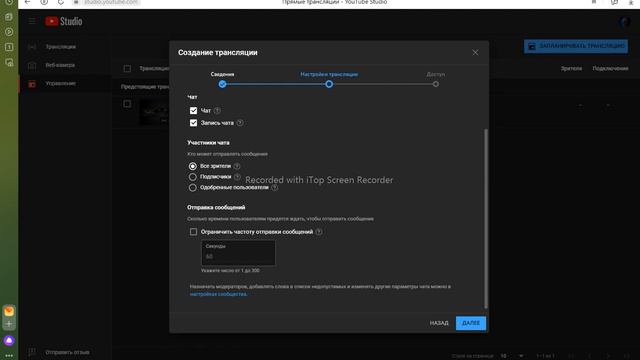Click the Доступ step circle marker
The height and width of the screenshot is (360, 640).
pyautogui.click(x=436, y=84)
